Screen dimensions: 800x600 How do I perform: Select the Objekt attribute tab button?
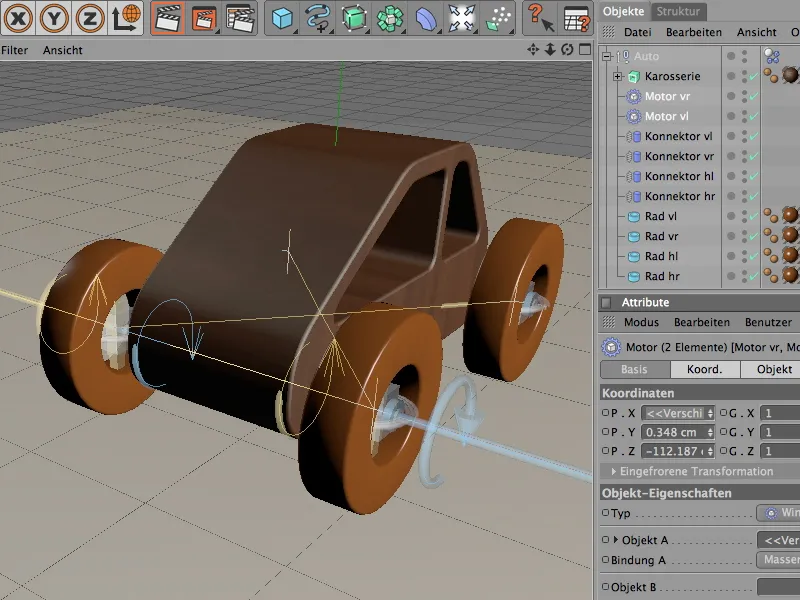click(x=773, y=369)
